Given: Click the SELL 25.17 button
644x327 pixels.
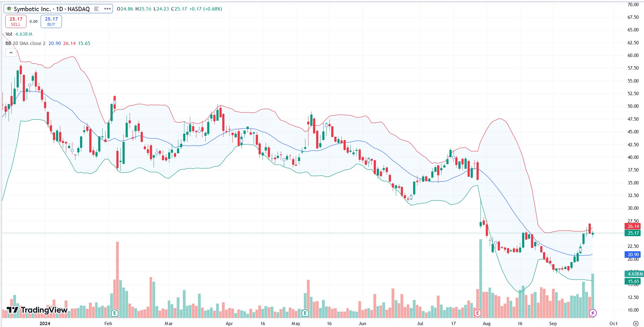Looking at the screenshot, I should [16, 21].
